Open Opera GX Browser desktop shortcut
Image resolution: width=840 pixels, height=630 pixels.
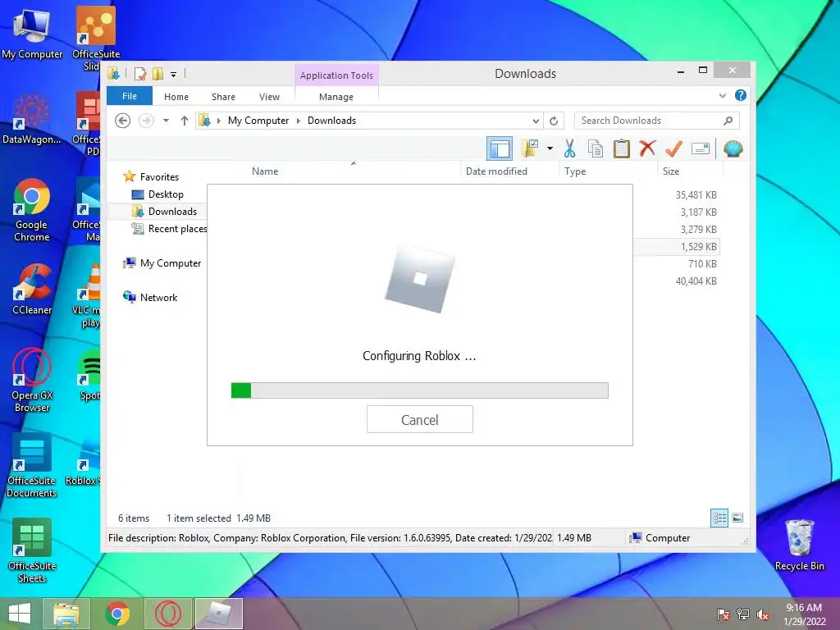click(x=32, y=381)
